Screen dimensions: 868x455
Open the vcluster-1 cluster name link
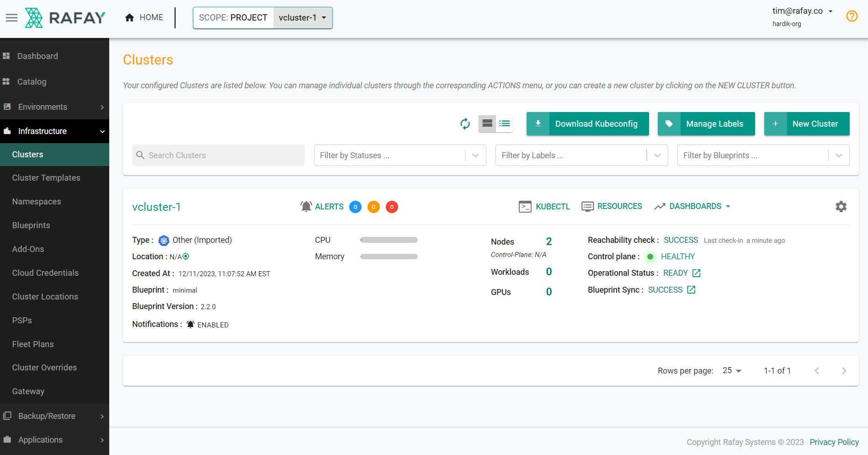[x=156, y=207]
